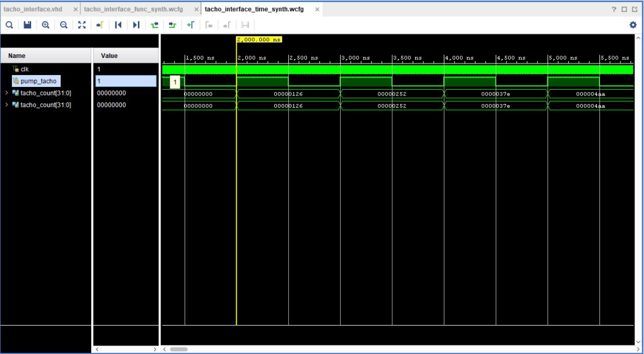Click name panel scrollbar left arrow
This screenshot has height=354, width=644.
click(x=97, y=349)
